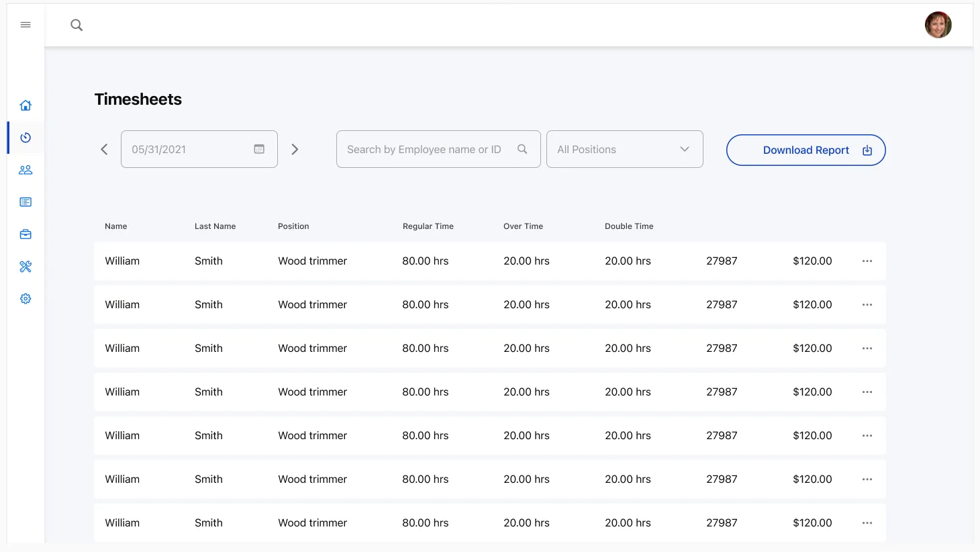Open the hamburger navigation menu
This screenshot has width=980, height=552.
coord(26,25)
